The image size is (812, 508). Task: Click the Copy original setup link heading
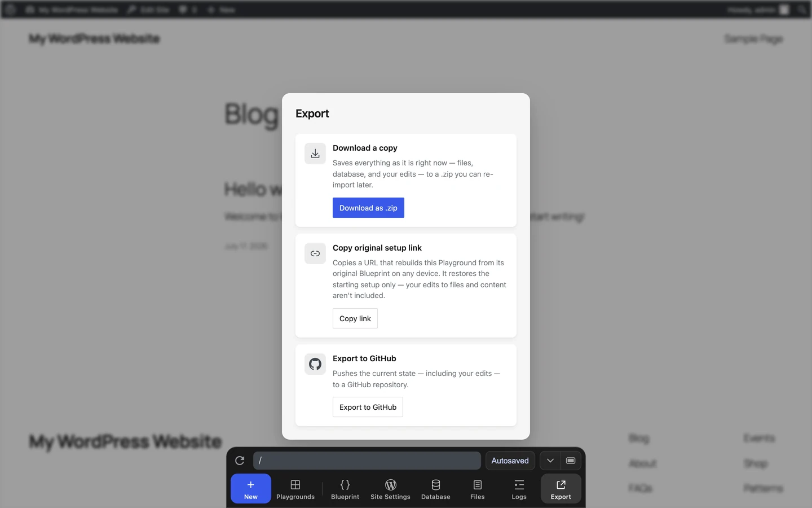377,248
